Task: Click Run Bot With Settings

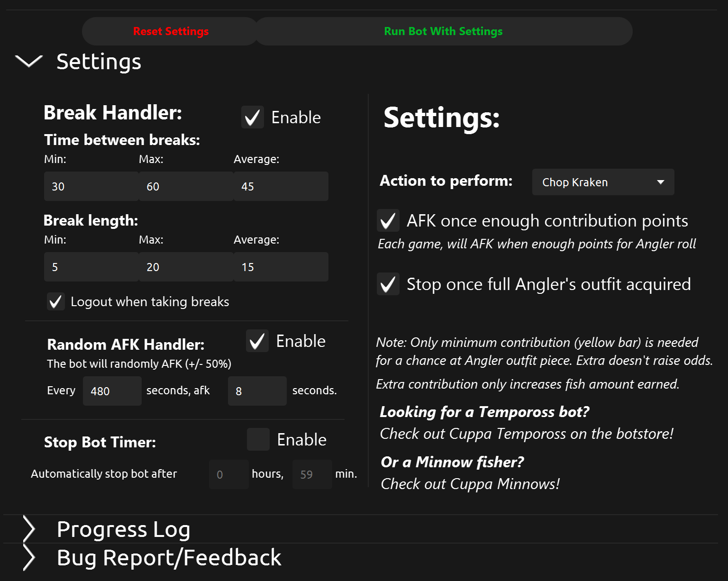Action: [443, 31]
